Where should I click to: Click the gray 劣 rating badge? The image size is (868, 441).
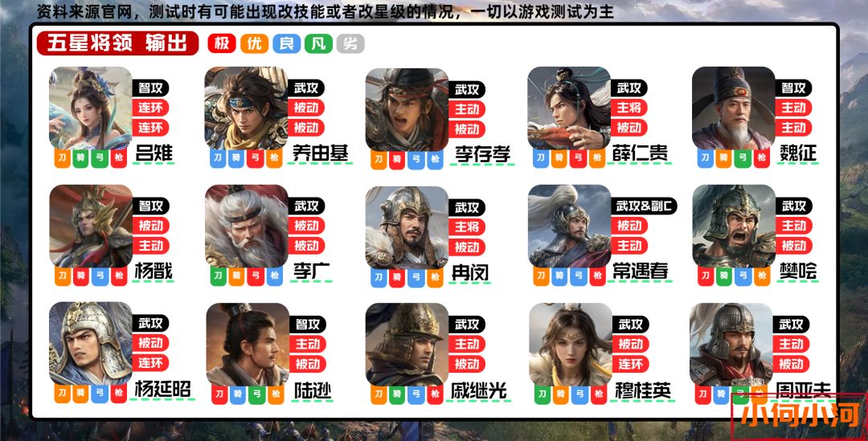click(x=350, y=43)
